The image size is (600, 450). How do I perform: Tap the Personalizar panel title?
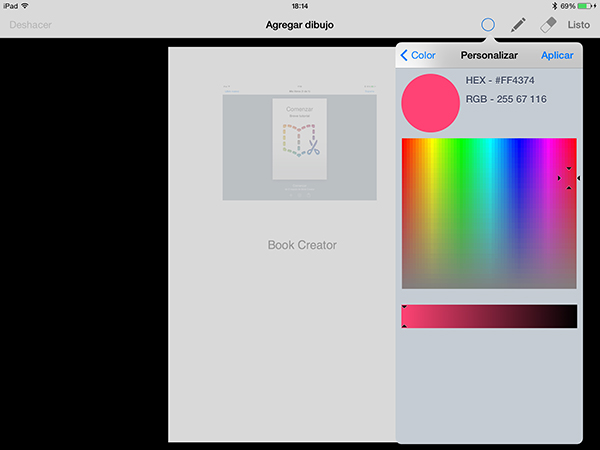coord(489,55)
